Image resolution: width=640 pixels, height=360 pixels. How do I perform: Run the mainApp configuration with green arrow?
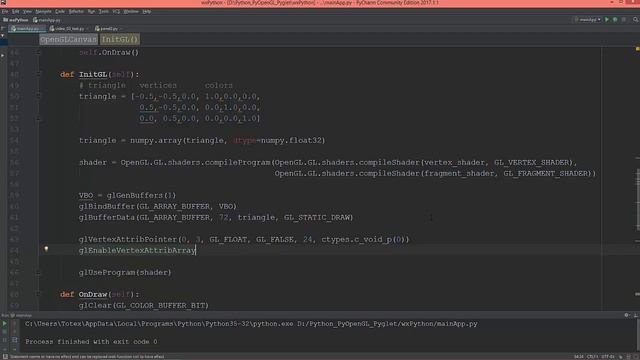coord(607,20)
